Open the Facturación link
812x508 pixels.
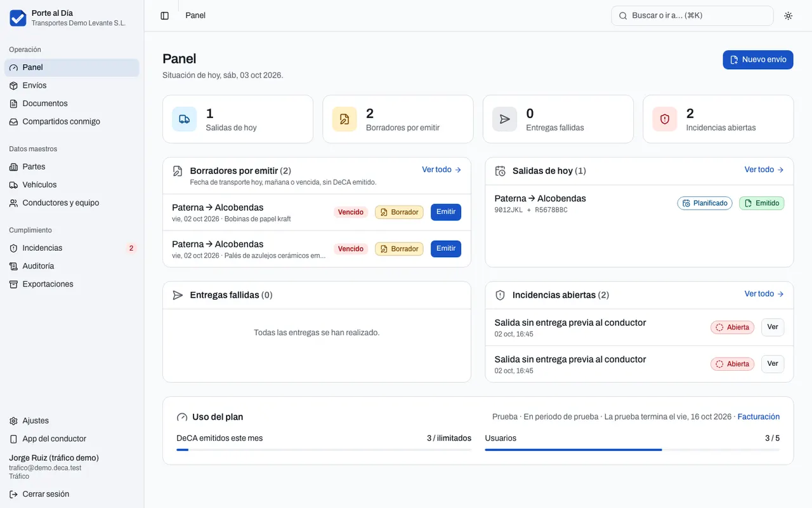pos(759,417)
